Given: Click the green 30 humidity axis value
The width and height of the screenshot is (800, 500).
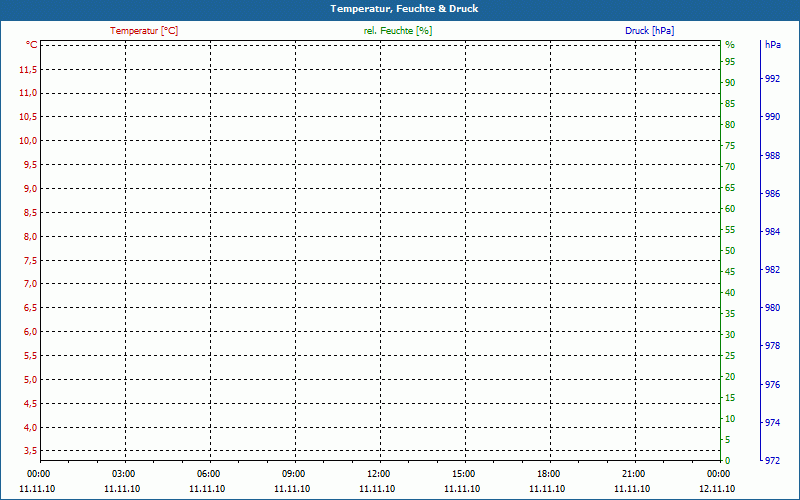Looking at the screenshot, I should [x=730, y=335].
